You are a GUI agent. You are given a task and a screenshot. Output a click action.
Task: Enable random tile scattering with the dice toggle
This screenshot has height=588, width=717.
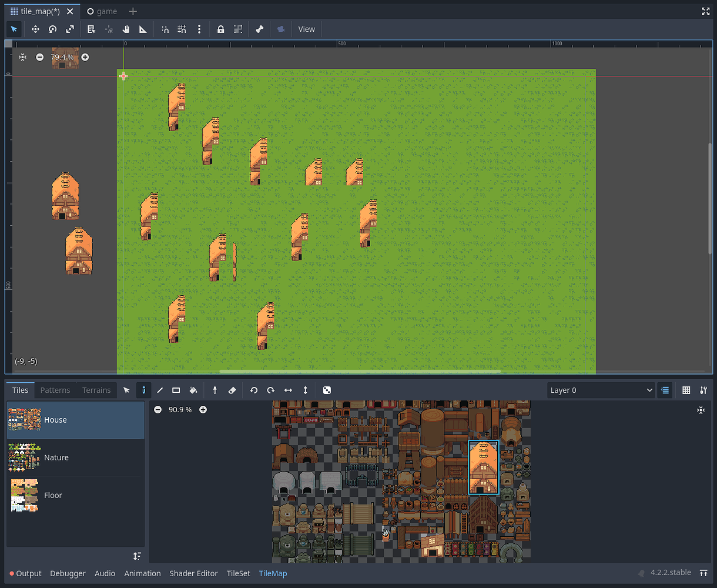coord(327,390)
